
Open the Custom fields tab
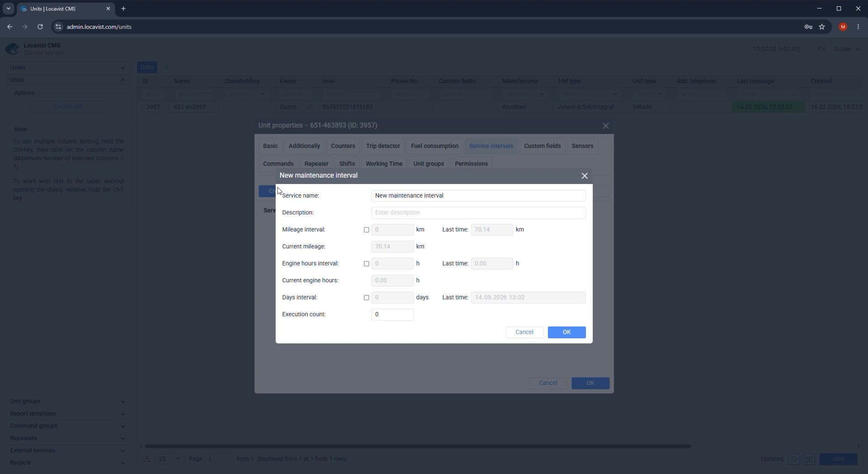[x=542, y=146]
